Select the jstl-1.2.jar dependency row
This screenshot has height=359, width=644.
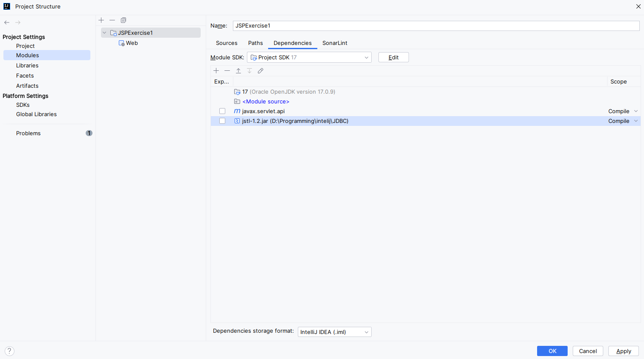[x=426, y=121]
